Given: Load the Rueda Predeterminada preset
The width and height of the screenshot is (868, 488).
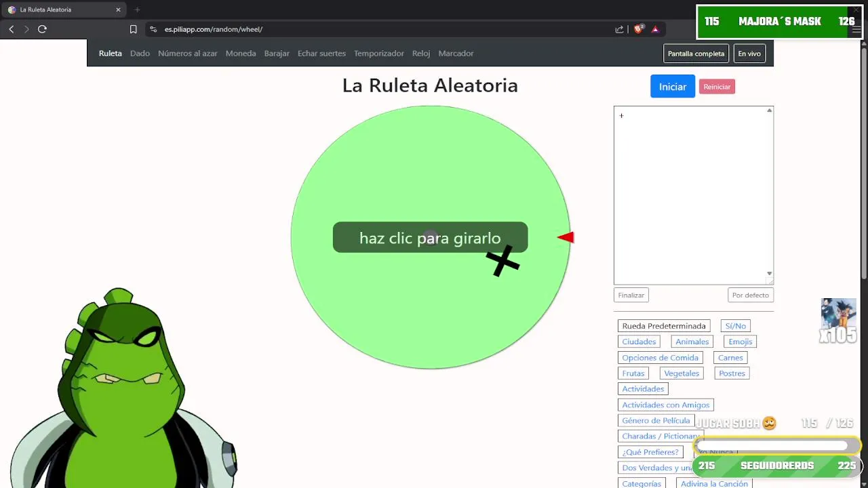Looking at the screenshot, I should coord(664,326).
